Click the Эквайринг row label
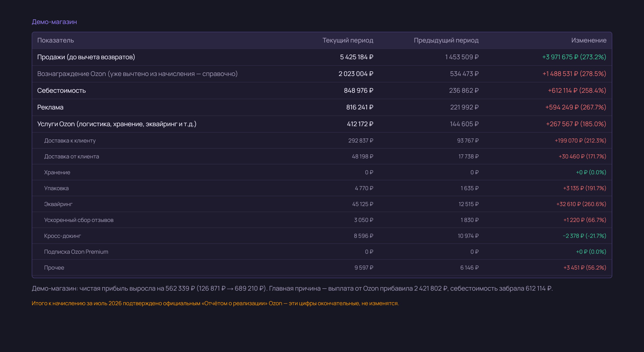The width and height of the screenshot is (644, 352). [58, 204]
